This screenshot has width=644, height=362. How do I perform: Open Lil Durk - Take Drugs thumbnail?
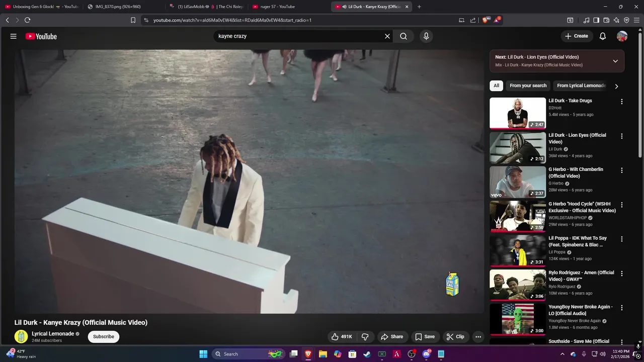pos(518,113)
